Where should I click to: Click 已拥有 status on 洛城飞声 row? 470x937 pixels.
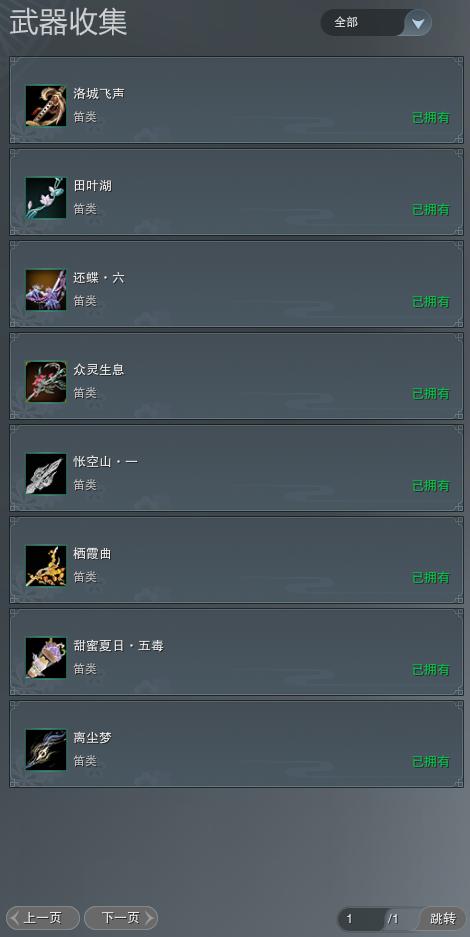click(x=431, y=118)
